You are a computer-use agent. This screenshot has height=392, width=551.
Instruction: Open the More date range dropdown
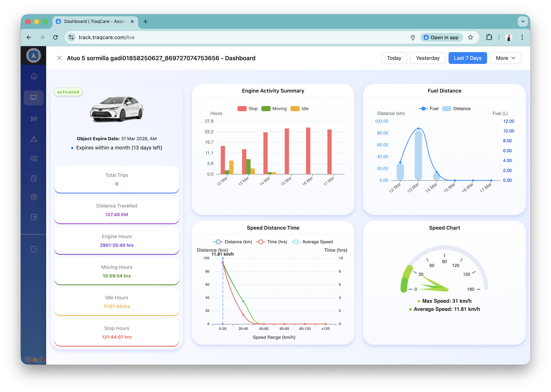click(505, 58)
